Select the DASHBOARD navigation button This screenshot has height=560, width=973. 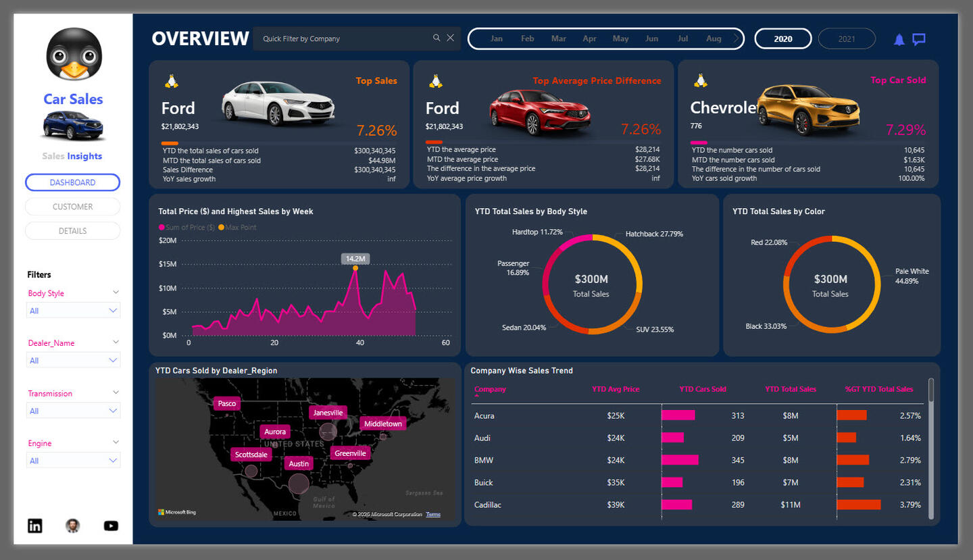point(72,182)
